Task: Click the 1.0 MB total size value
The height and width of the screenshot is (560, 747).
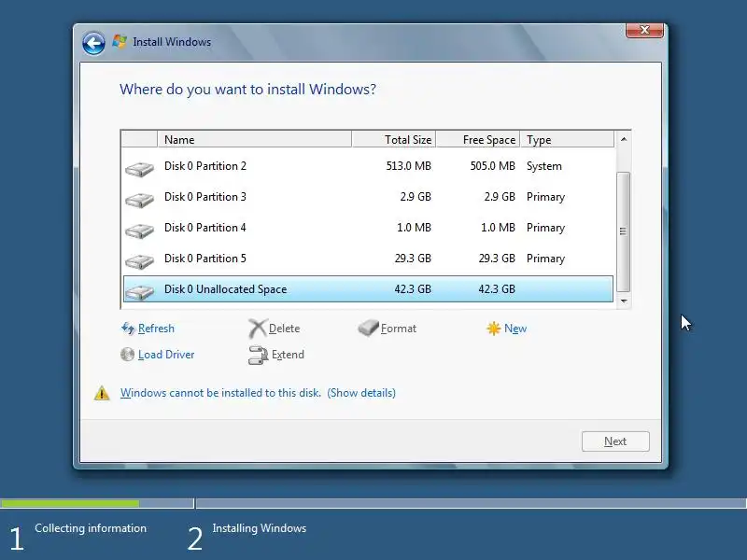Action: (x=414, y=228)
